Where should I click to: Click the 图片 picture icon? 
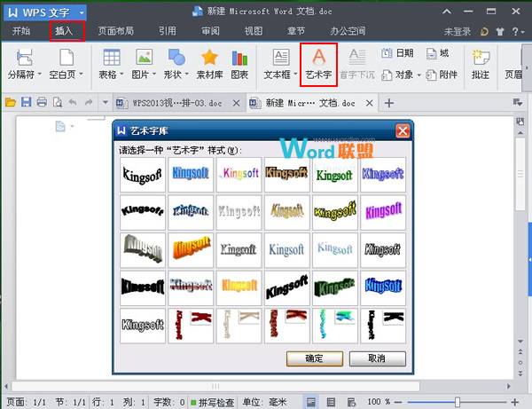pos(145,57)
